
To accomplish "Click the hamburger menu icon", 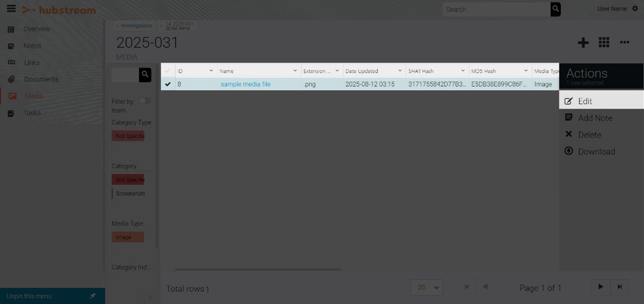I will 11,9.
